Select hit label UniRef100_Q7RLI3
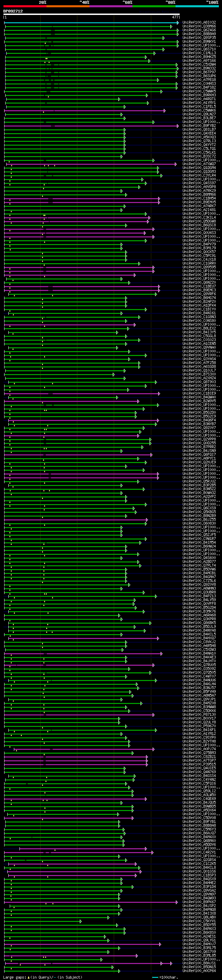 (x=199, y=141)
